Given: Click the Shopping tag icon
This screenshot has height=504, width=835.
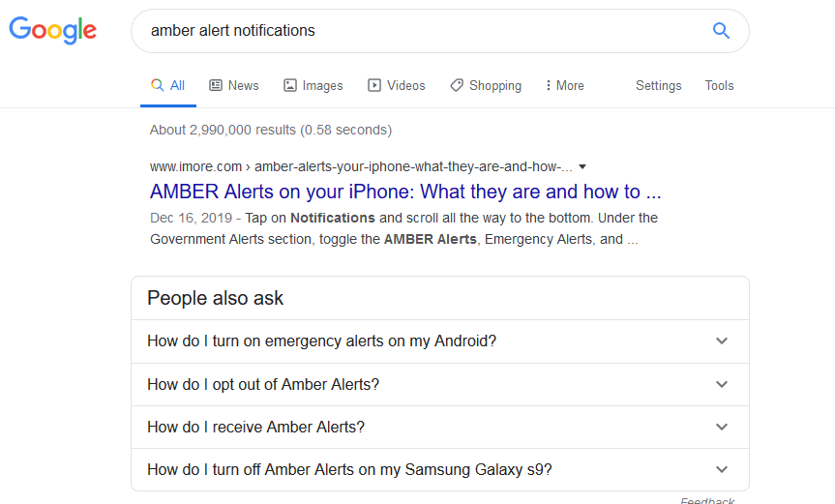Looking at the screenshot, I should point(457,85).
